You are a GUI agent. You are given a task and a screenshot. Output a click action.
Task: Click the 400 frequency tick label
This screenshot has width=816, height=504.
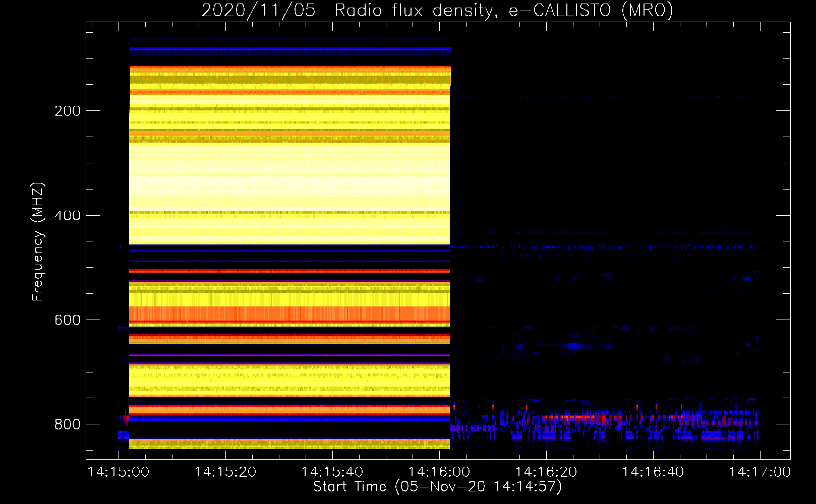tap(68, 216)
